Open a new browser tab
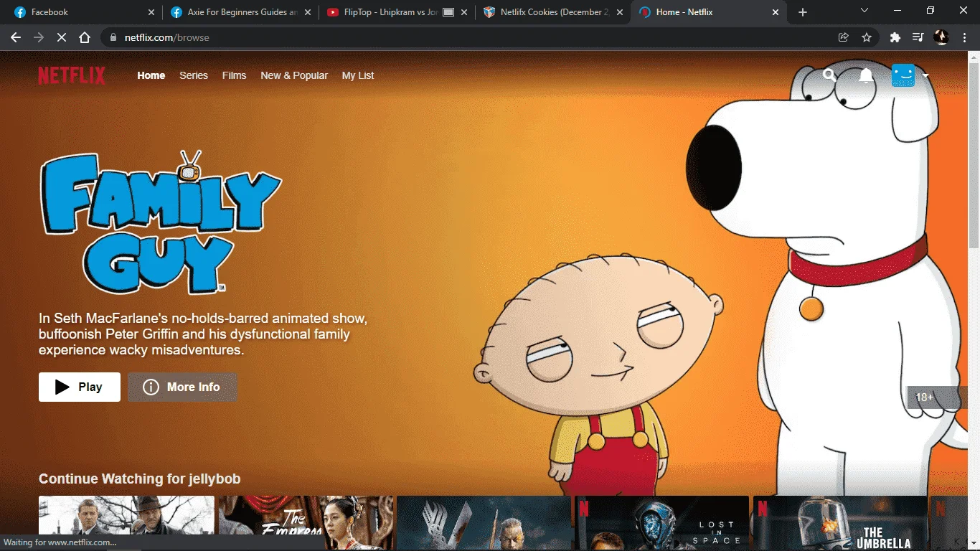The image size is (980, 551). click(803, 12)
